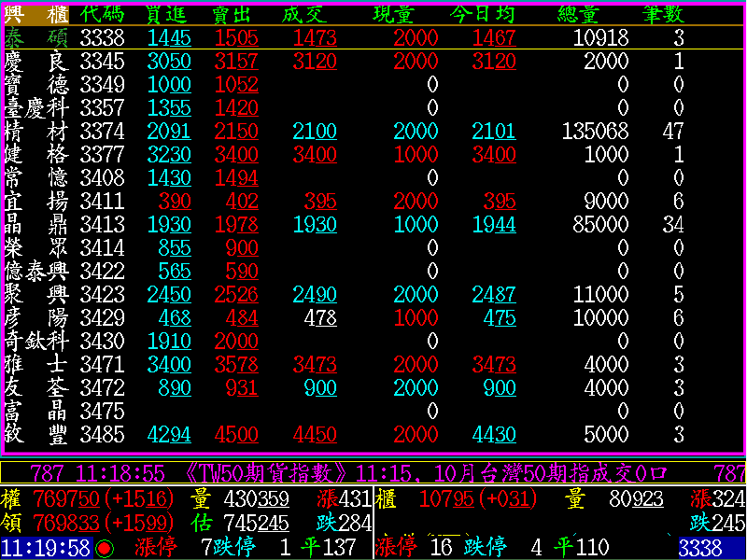The height and width of the screenshot is (560, 747).
Task: Click the 成交 column header
Action: click(x=304, y=14)
